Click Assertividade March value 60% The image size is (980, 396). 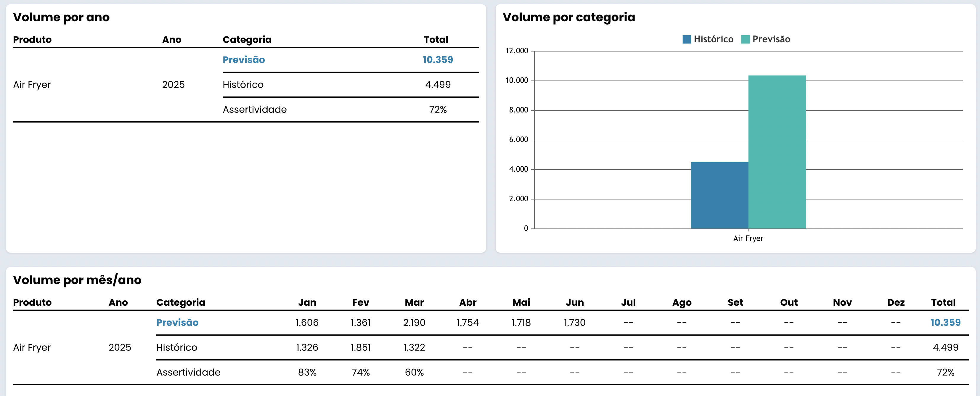pyautogui.click(x=414, y=372)
